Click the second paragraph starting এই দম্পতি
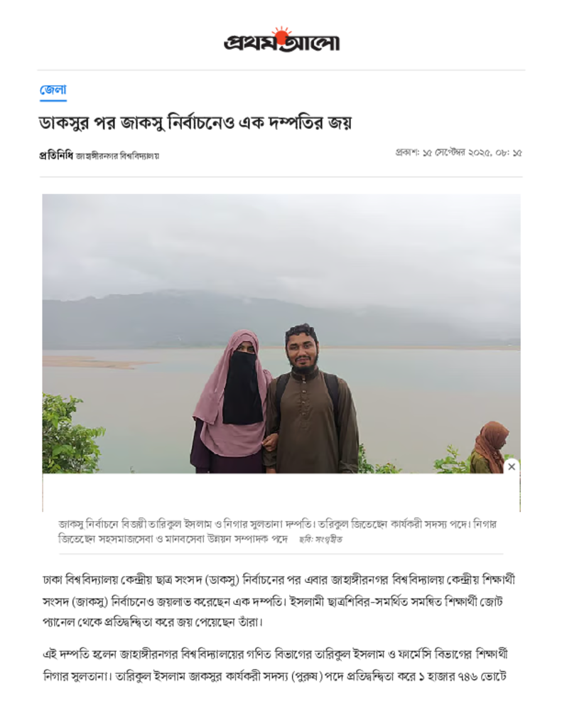 point(275,665)
